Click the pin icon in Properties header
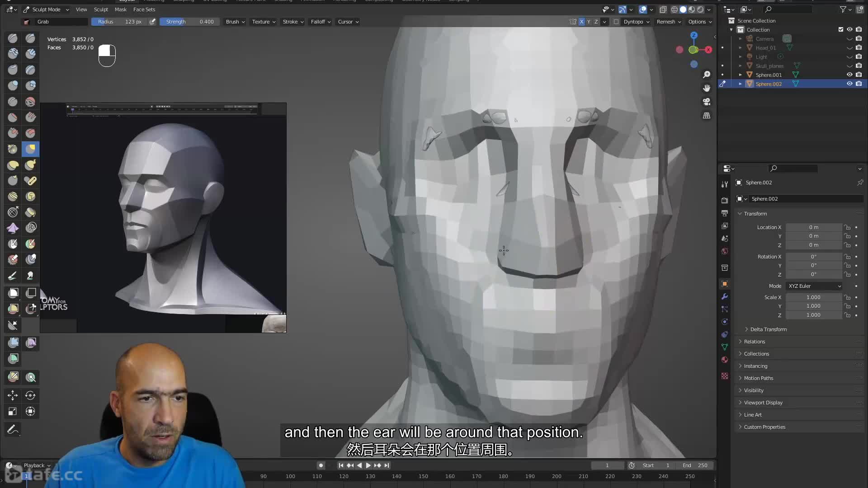 [x=860, y=183]
